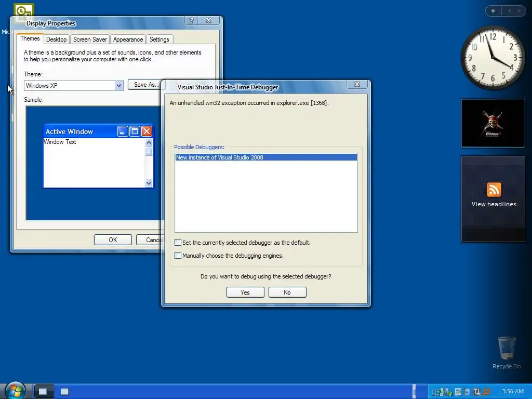Open the Safely Remove Hardware tray icon
The height and width of the screenshot is (399, 532).
coord(448,392)
